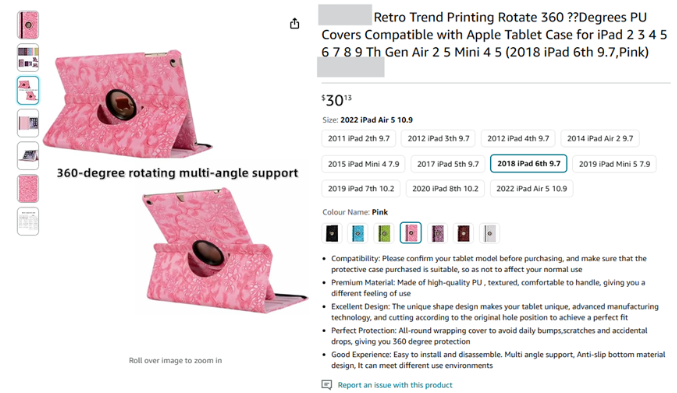Click the report issue speech bubble icon
677x393 pixels.
click(x=327, y=384)
